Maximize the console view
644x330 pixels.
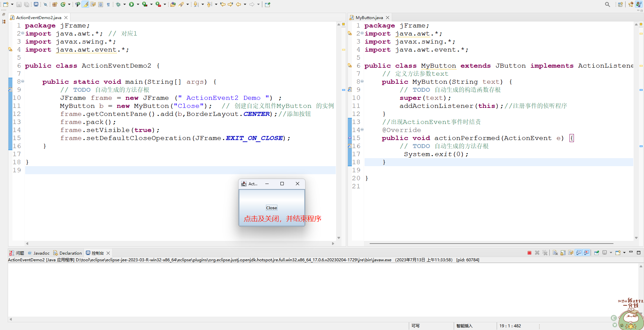click(x=639, y=253)
